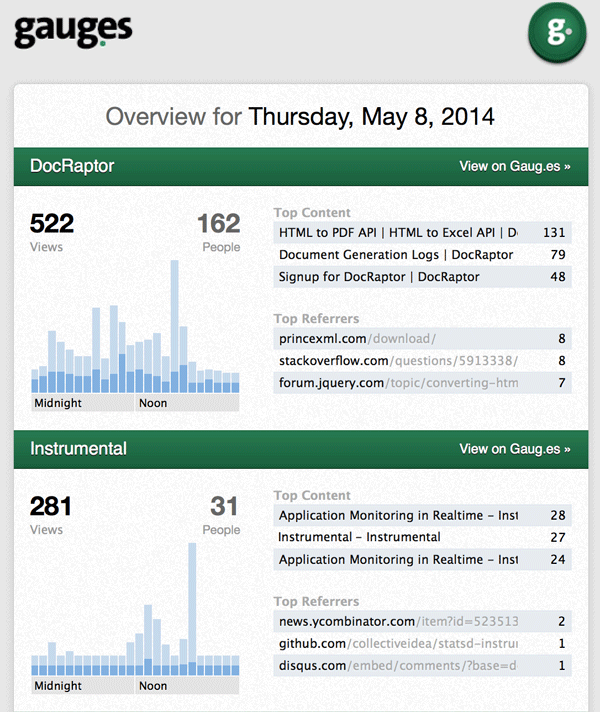
Task: Click the 131 view count value
Action: 554,232
